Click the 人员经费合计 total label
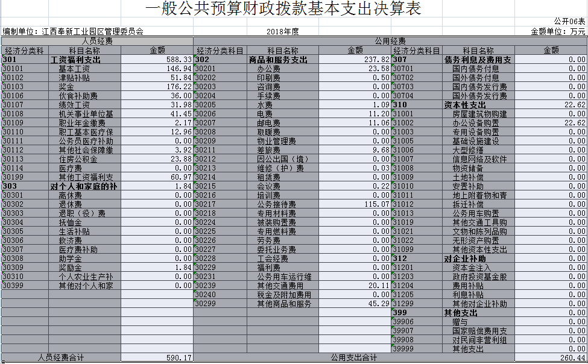This screenshot has width=588, height=364. point(60,358)
